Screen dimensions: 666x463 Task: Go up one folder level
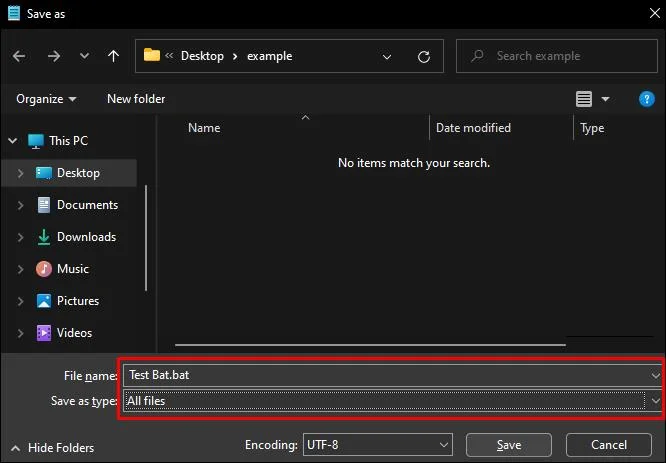pos(113,56)
